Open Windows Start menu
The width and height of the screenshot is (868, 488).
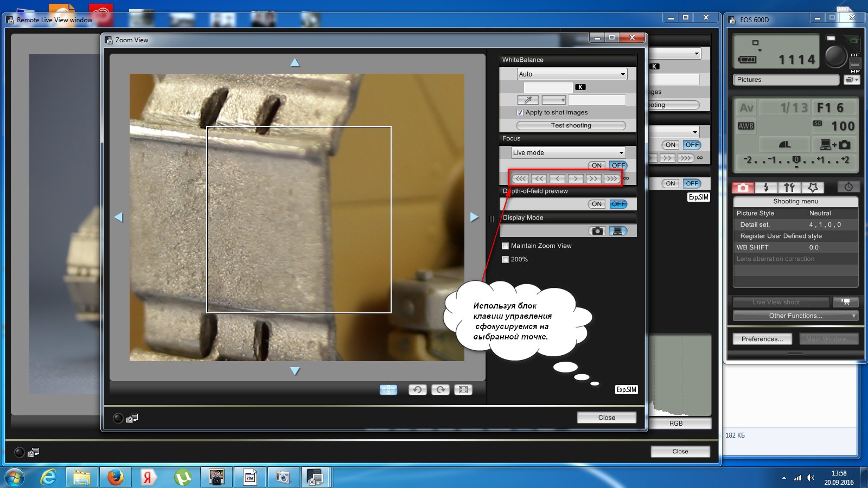(x=15, y=477)
